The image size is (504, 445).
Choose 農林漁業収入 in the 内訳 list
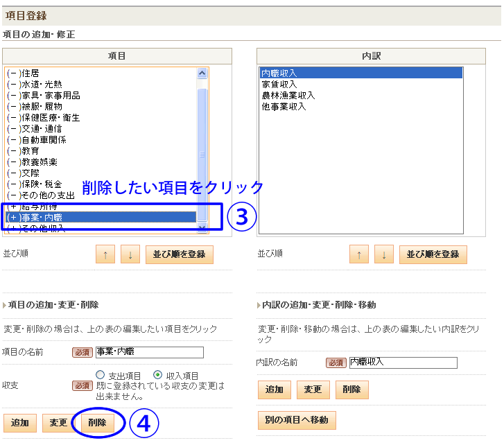(x=288, y=95)
